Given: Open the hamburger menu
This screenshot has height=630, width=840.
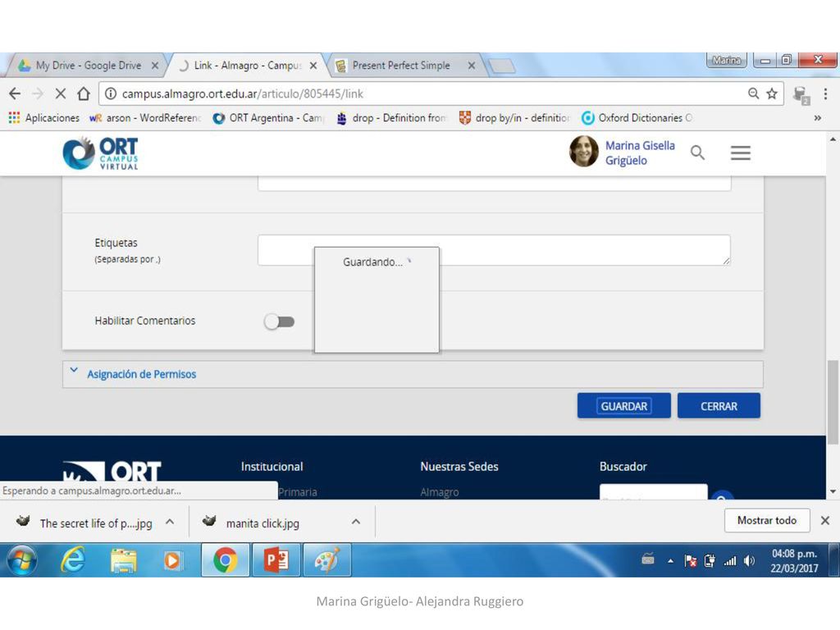Looking at the screenshot, I should point(741,153).
